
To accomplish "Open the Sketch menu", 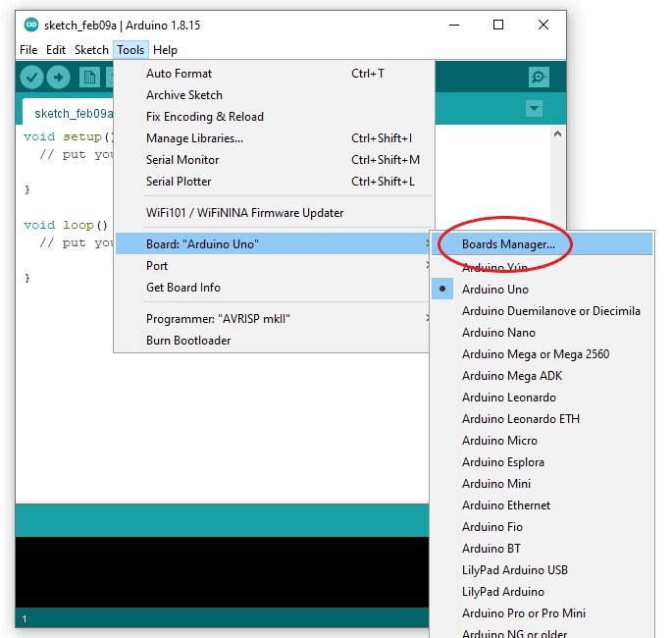I will [x=91, y=50].
